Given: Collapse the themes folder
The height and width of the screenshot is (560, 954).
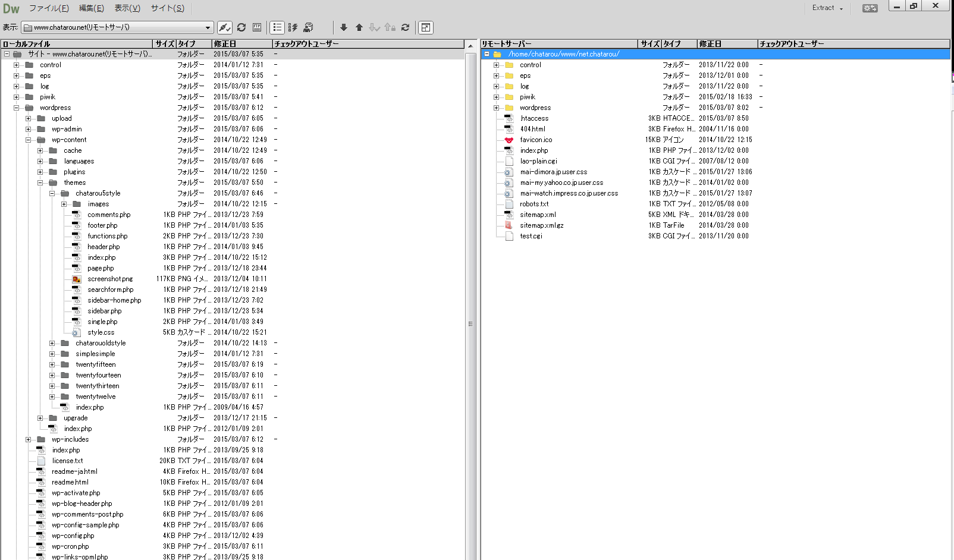Looking at the screenshot, I should click(40, 183).
